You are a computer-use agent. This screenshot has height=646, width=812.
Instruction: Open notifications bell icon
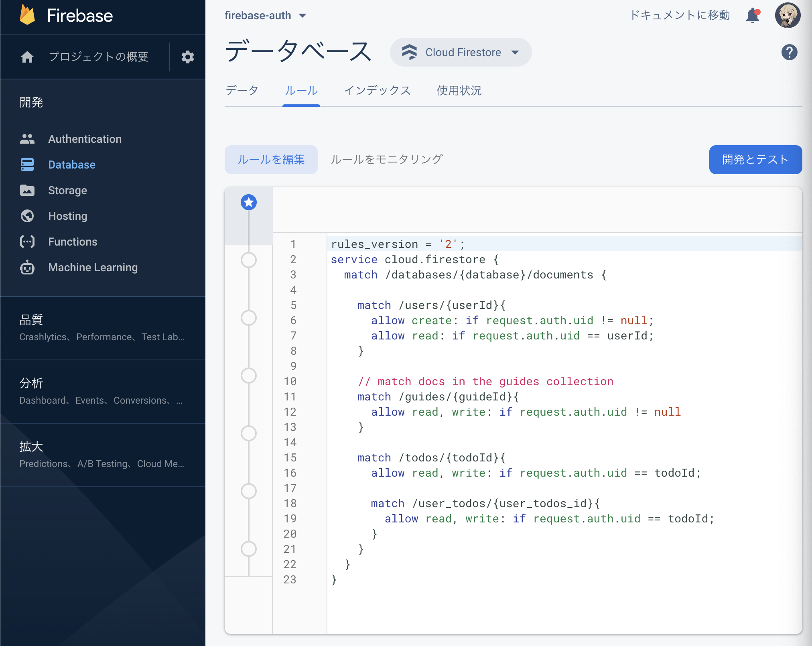pyautogui.click(x=753, y=16)
